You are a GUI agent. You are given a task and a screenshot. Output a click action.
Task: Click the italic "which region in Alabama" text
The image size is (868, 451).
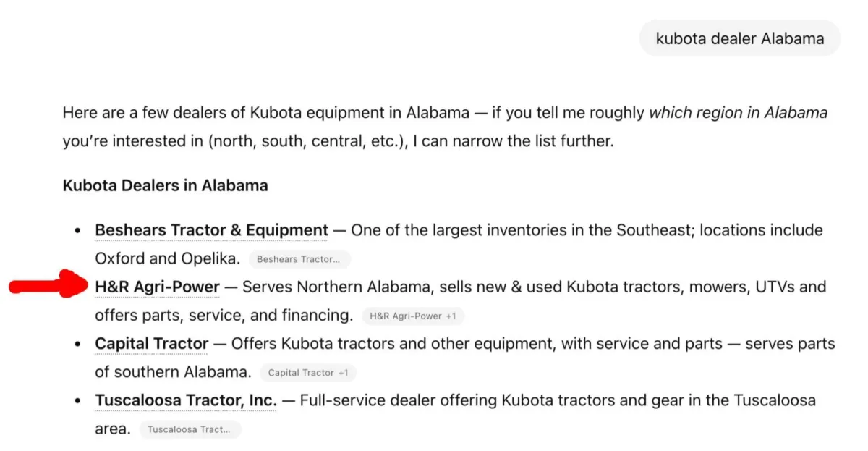tap(738, 113)
